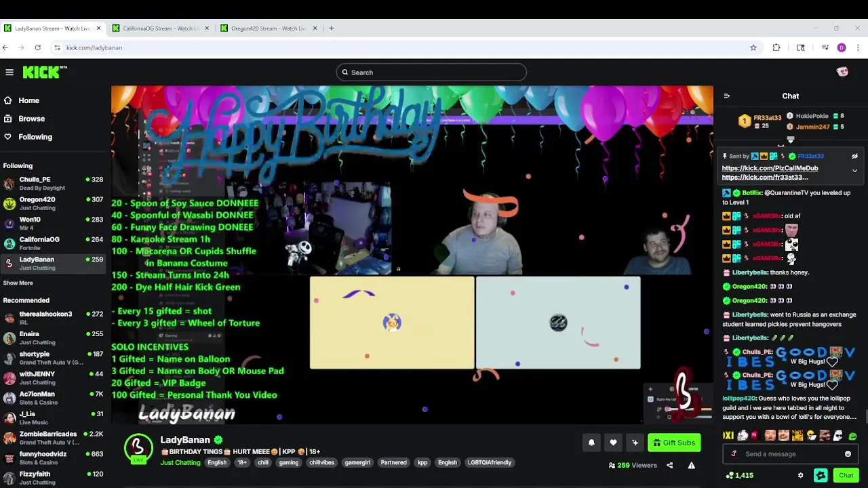Open therealshookon3 recommended channel
The image size is (868, 488).
coord(54,318)
